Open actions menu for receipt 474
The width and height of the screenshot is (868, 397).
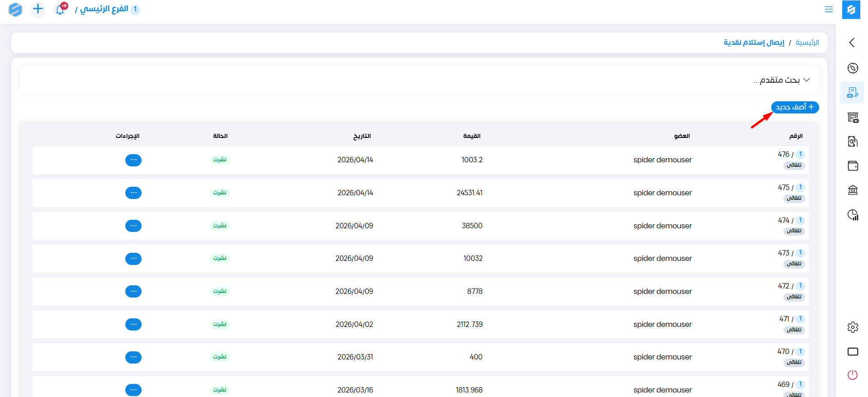133,226
